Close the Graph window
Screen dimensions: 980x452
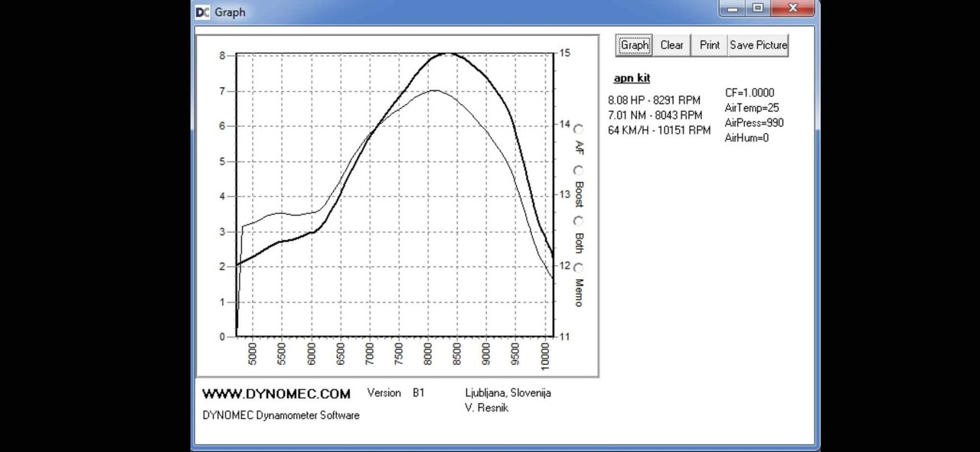click(x=793, y=8)
